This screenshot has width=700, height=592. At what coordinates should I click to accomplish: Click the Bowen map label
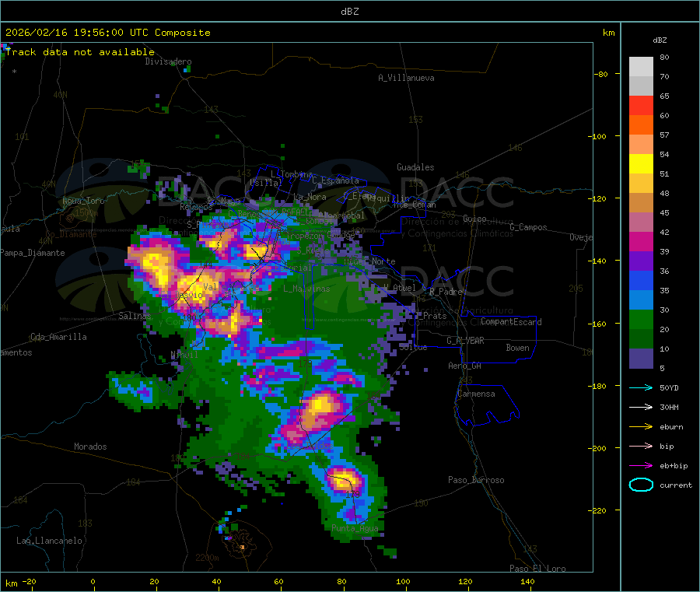click(x=518, y=348)
